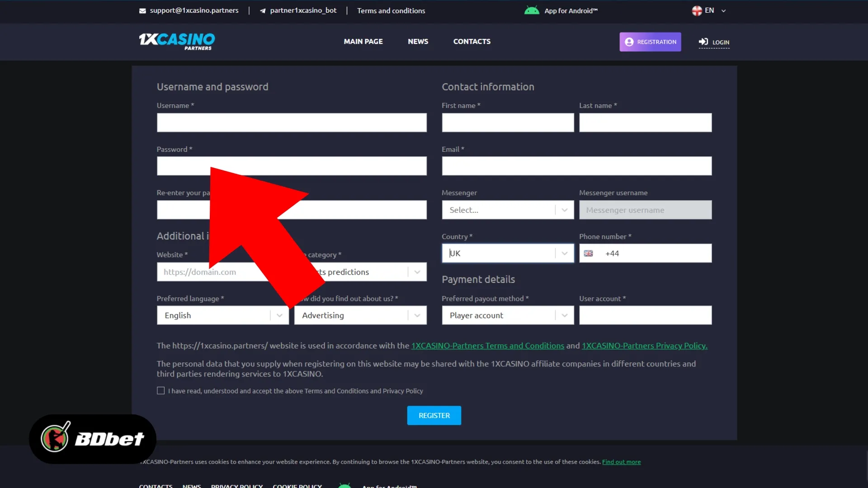
Task: Open the website category dropdown arrow
Action: (417, 272)
